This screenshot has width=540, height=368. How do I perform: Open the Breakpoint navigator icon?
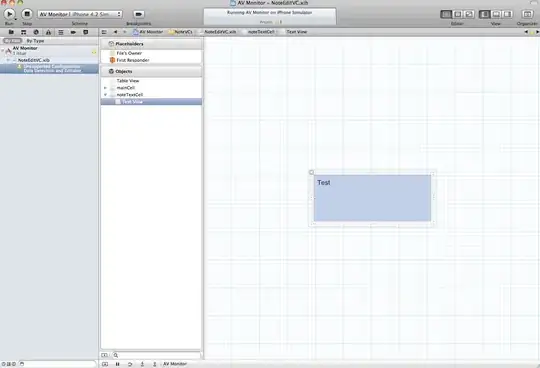pyautogui.click(x=73, y=32)
